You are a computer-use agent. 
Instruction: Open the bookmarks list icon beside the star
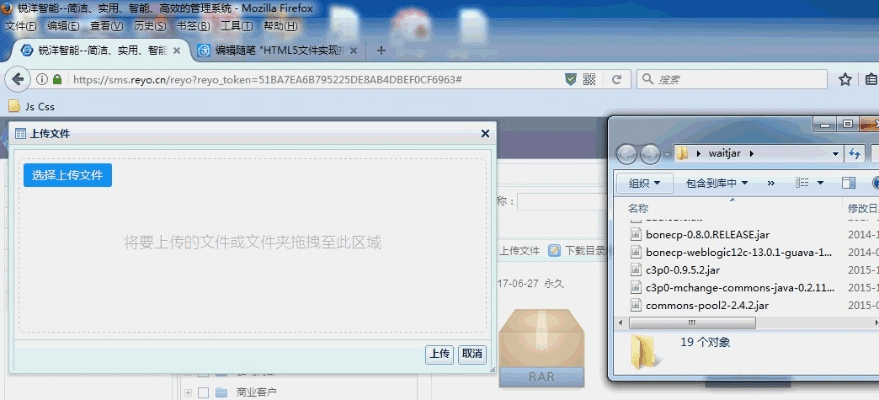tap(872, 80)
